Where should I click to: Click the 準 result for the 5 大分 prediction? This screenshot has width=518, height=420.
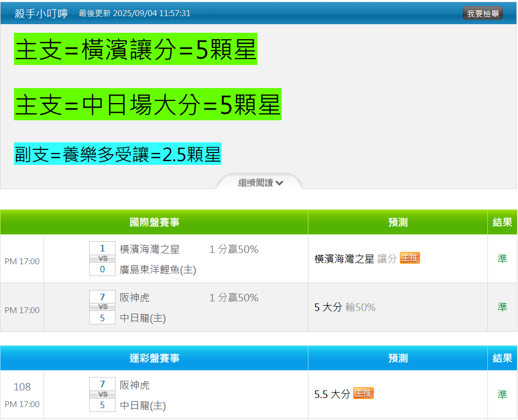pyautogui.click(x=502, y=307)
